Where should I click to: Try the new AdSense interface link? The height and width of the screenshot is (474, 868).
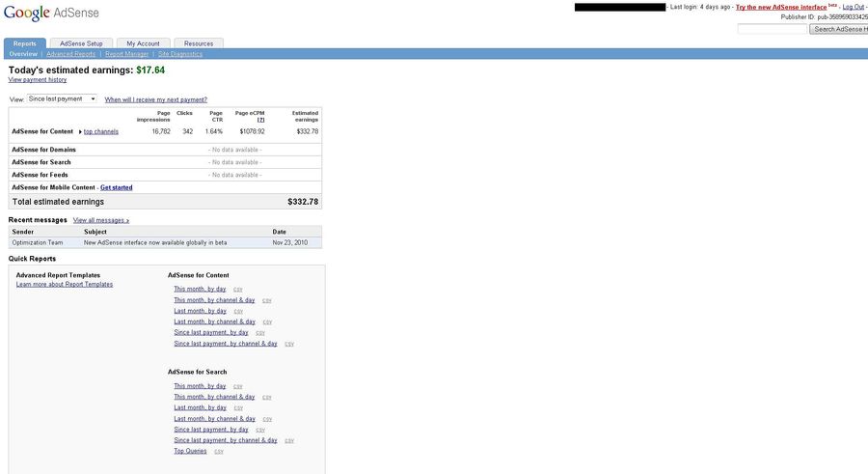(x=781, y=7)
